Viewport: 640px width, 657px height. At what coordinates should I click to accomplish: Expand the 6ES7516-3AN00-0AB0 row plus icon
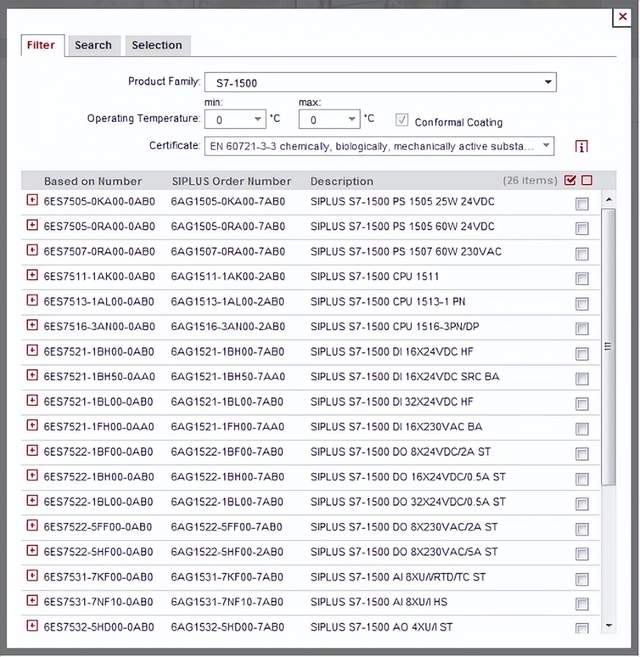coord(32,325)
